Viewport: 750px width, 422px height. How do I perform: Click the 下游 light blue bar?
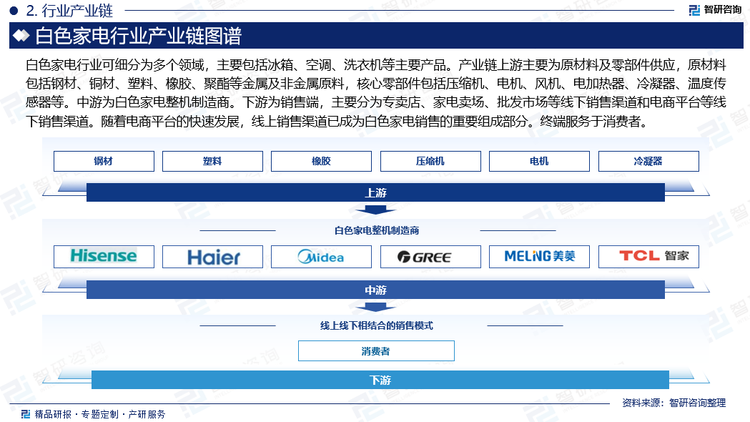[x=380, y=380]
